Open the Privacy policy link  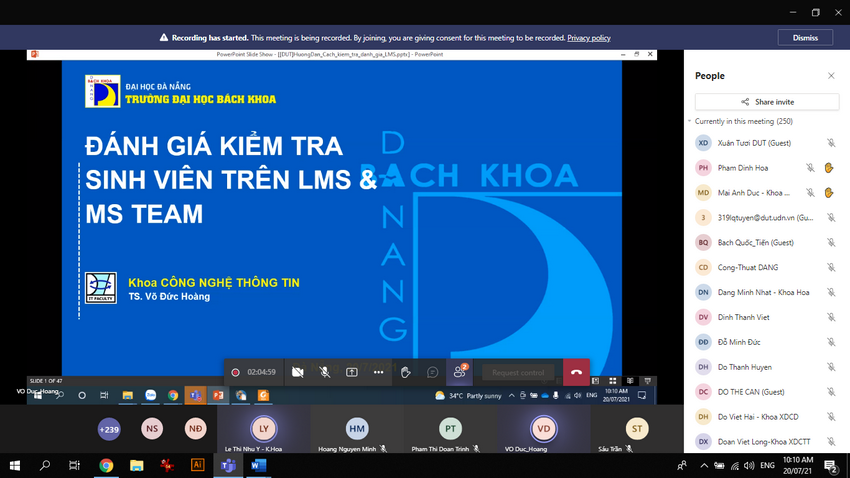pos(589,38)
